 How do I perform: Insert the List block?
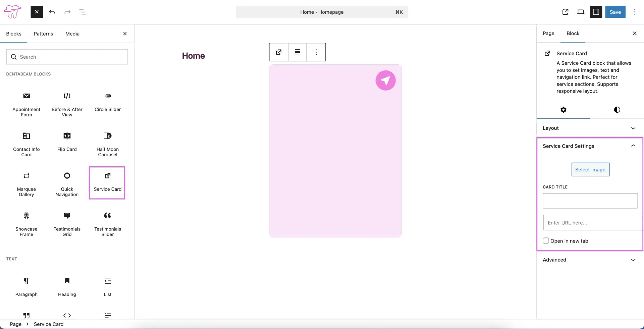click(x=108, y=287)
